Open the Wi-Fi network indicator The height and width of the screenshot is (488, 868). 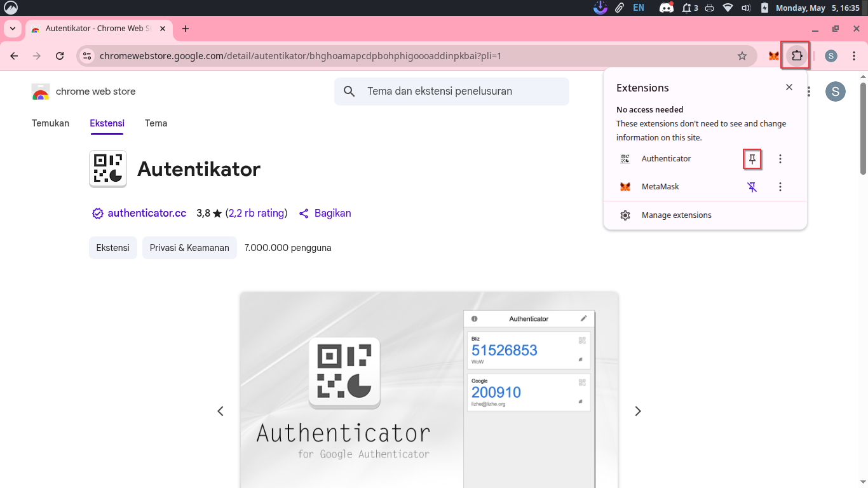tap(728, 8)
